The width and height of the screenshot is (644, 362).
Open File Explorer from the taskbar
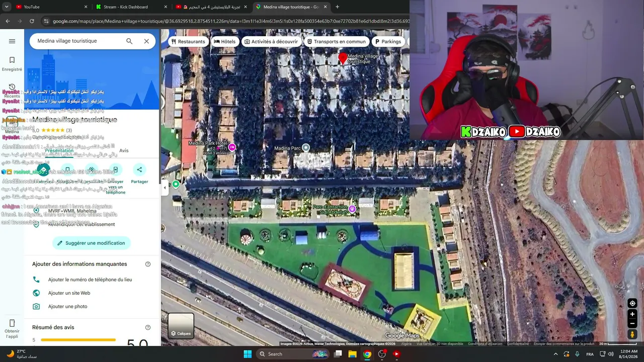pos(353,354)
